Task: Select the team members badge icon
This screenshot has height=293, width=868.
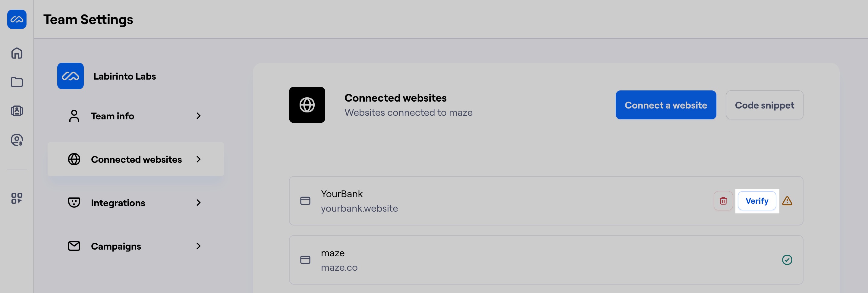Action: (17, 111)
